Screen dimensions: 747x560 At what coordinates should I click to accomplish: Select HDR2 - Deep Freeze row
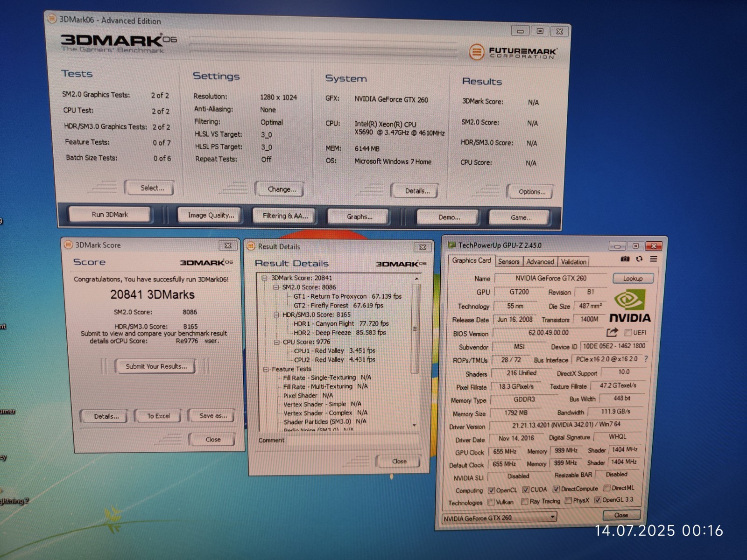339,333
